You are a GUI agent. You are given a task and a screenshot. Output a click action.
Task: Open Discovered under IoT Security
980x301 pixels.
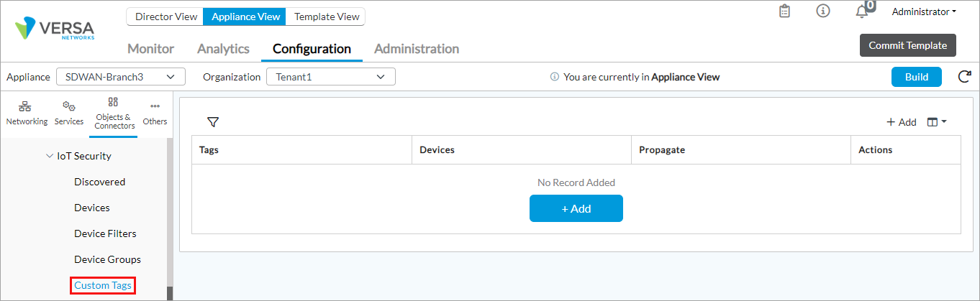(x=99, y=182)
